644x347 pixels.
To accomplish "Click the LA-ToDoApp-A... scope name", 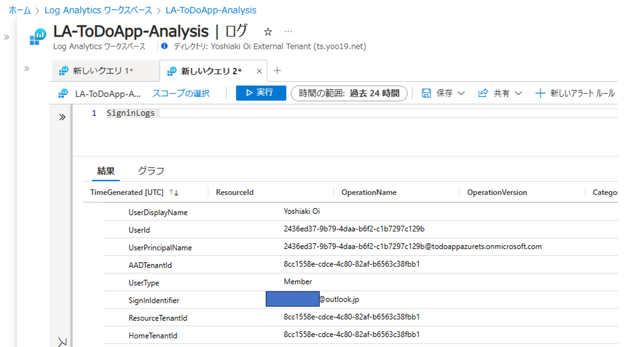I will click(x=108, y=94).
